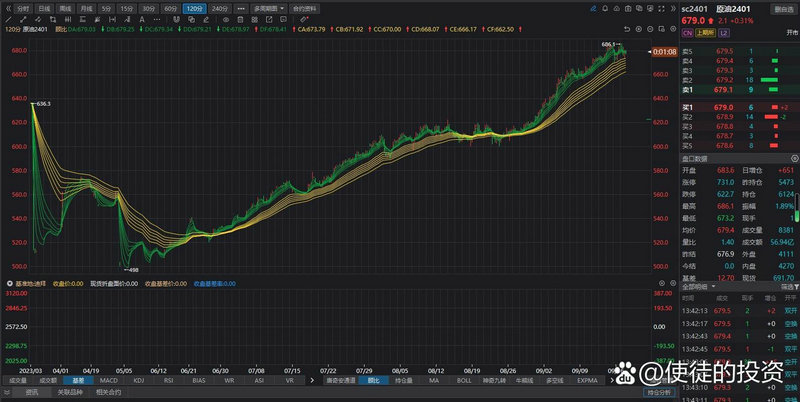
Task: Switch to the MACD indicator tab
Action: click(108, 380)
